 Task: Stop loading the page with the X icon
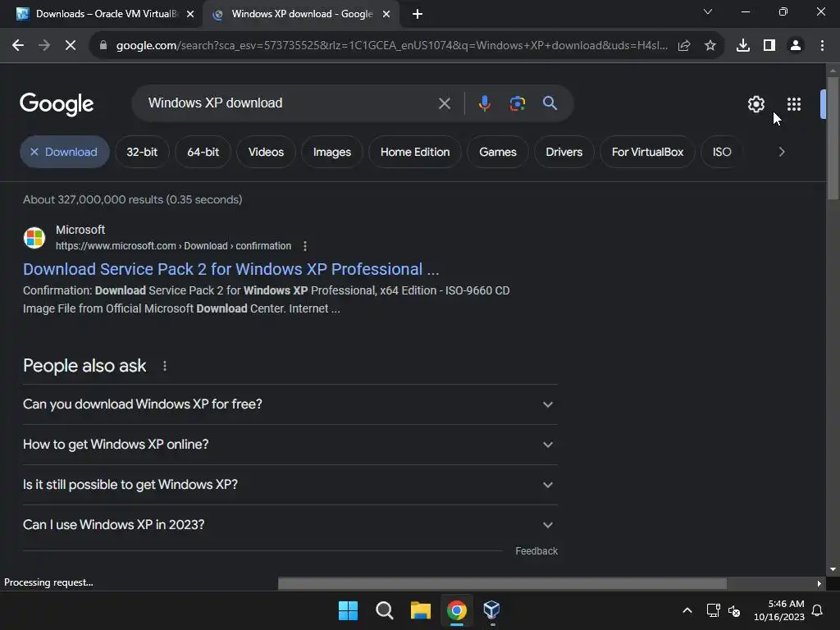click(71, 46)
